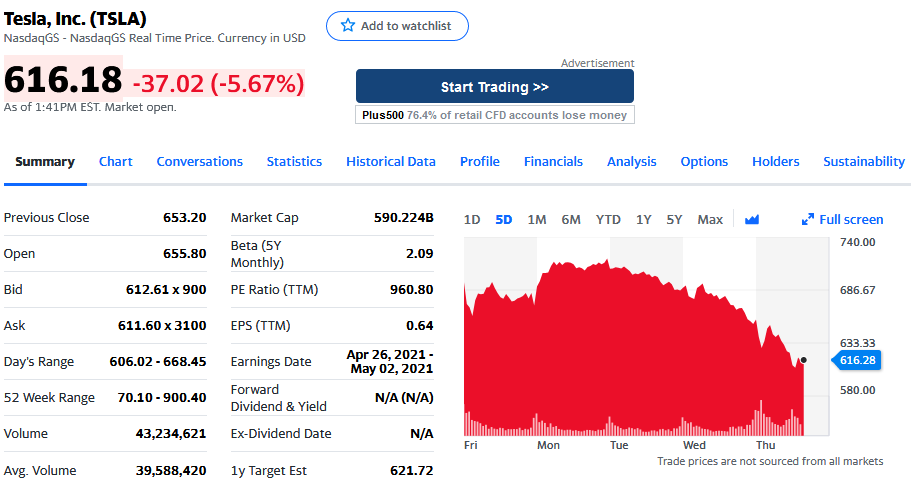This screenshot has width=911, height=499.
Task: Open the Historical Data tab
Action: point(391,162)
